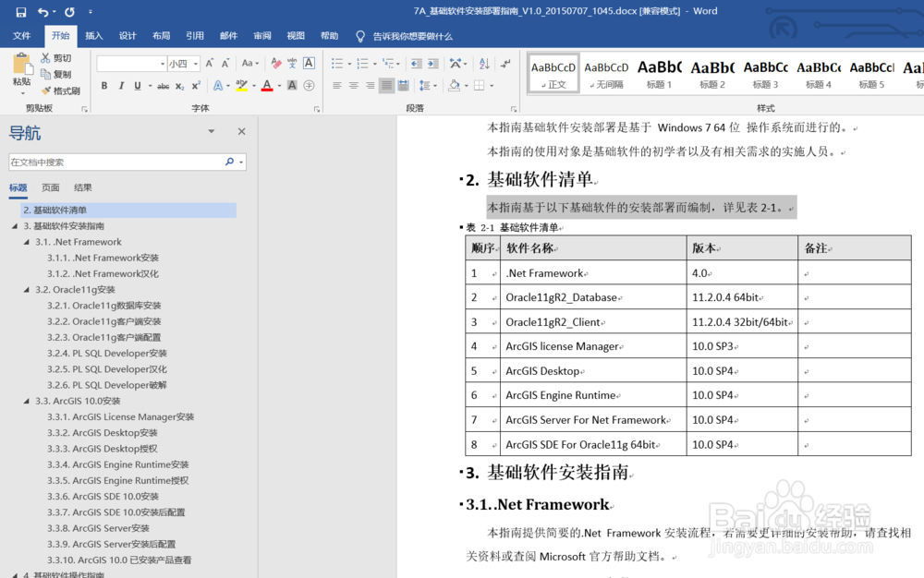The height and width of the screenshot is (578, 924).
Task: Apply yellow text highlight color
Action: 241,86
